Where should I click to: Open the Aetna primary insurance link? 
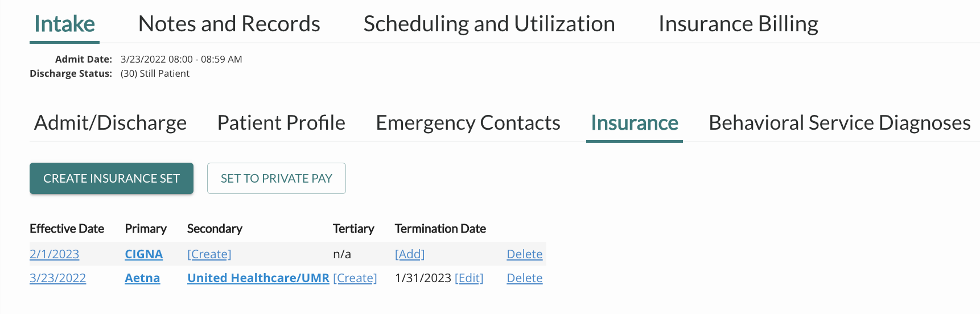coord(142,278)
